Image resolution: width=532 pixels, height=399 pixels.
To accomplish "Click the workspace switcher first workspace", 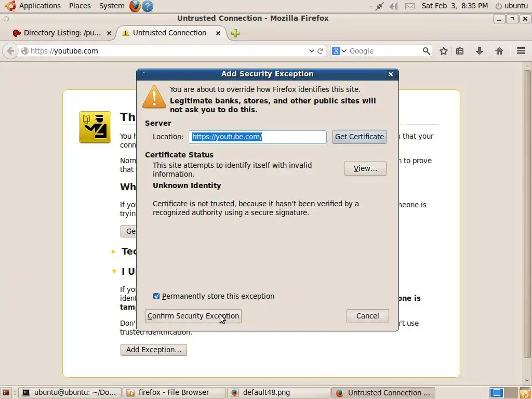I will 497,393.
